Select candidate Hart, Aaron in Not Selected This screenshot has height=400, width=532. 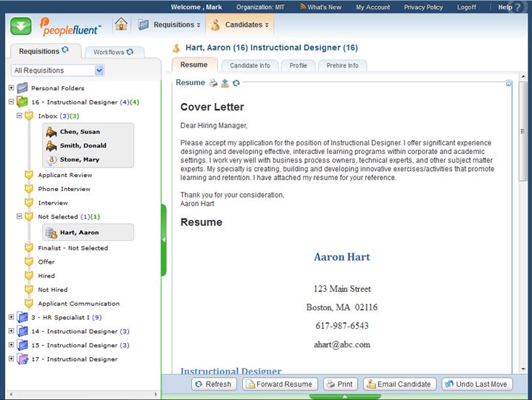click(79, 233)
